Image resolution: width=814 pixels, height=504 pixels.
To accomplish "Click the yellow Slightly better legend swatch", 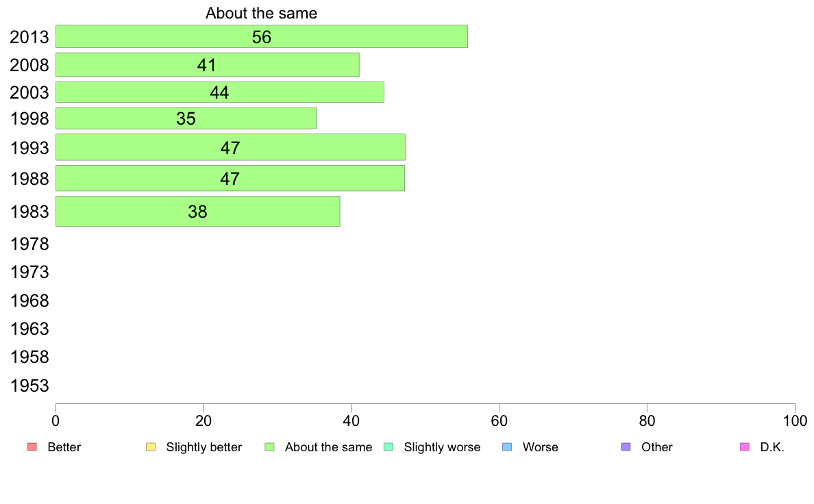I will 151,447.
